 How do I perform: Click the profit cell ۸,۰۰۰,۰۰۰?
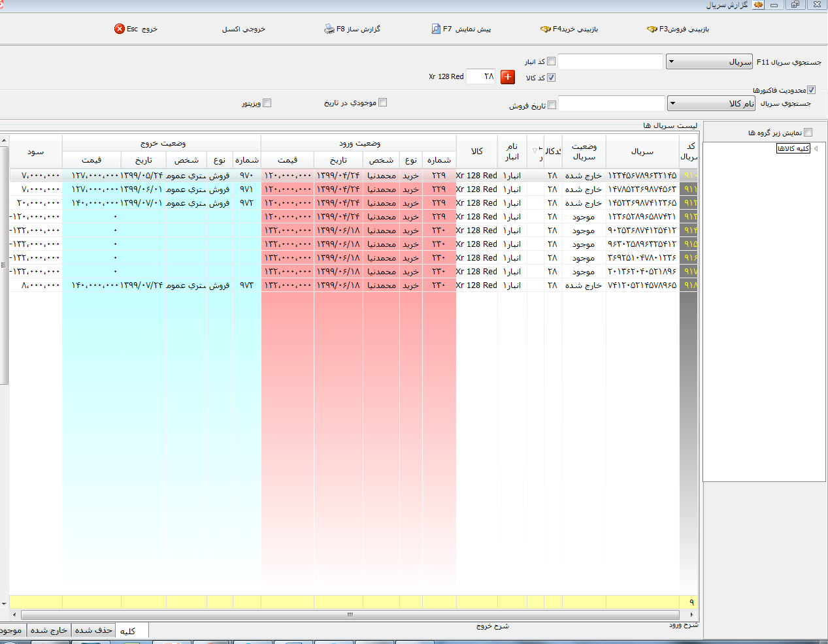click(x=36, y=285)
